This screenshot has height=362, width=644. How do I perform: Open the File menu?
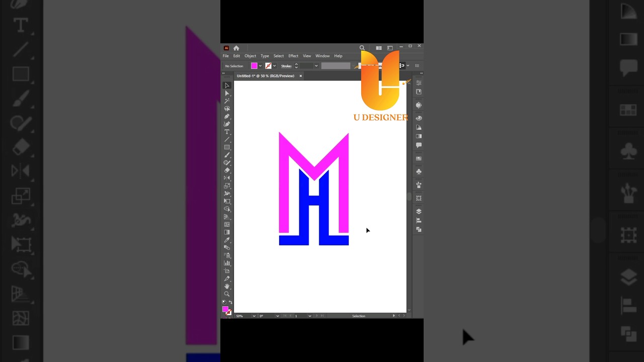tap(225, 56)
